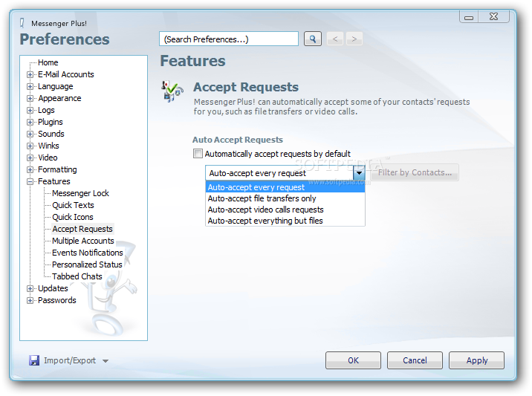This screenshot has width=532, height=396.
Task: Click the magnifier search button
Action: (x=313, y=39)
